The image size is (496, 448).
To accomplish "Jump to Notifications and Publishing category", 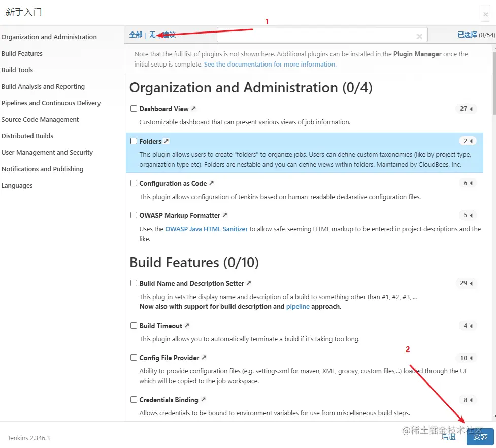I will 42,169.
